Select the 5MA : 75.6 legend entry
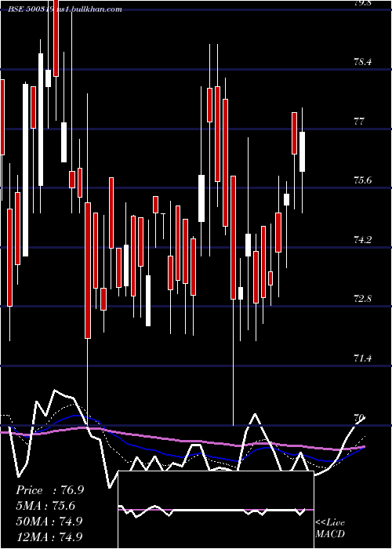This screenshot has width=392, height=549. [x=45, y=506]
